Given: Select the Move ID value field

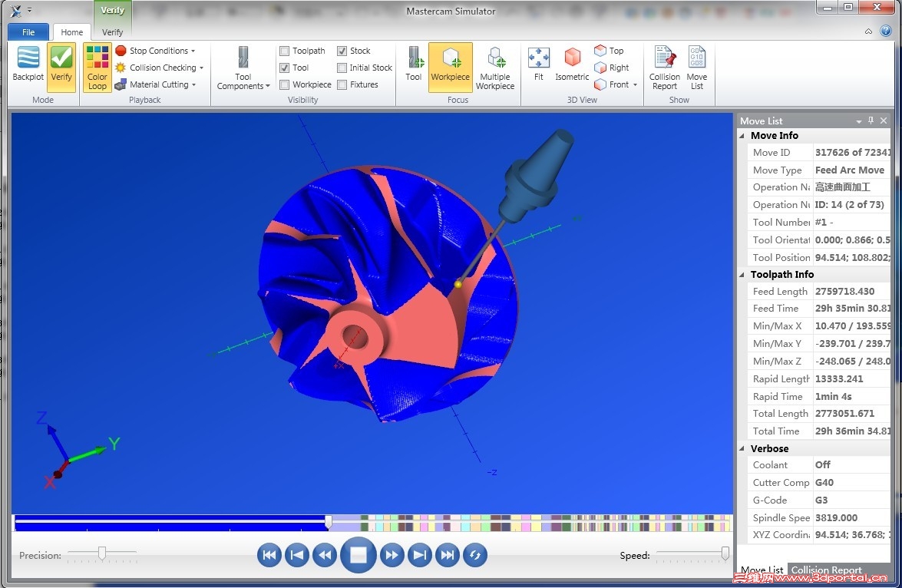Looking at the screenshot, I should click(x=852, y=153).
